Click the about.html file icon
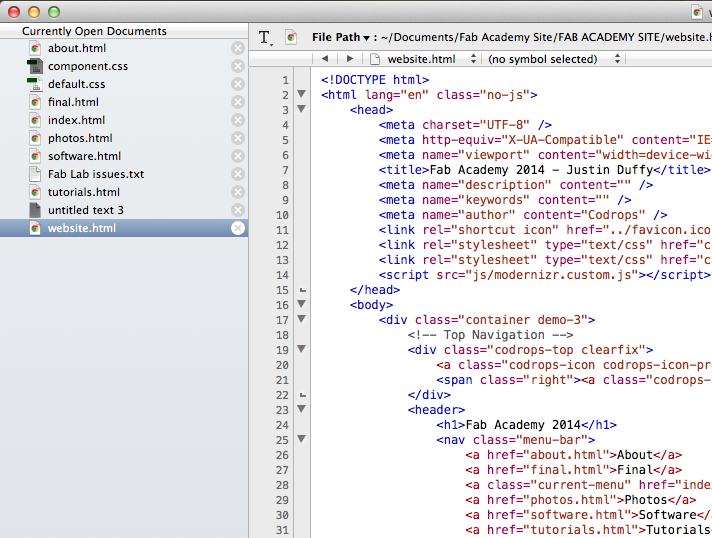The height and width of the screenshot is (538, 712). click(35, 48)
